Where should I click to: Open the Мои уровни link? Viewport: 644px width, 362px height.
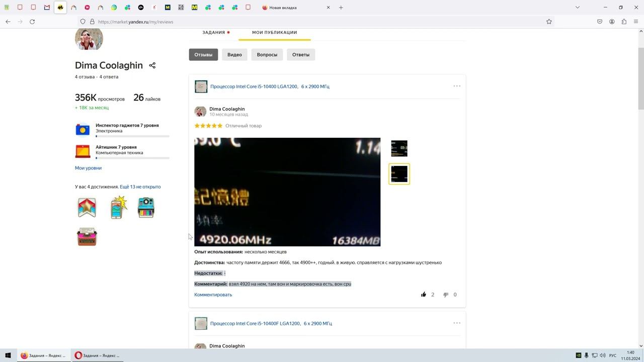pyautogui.click(x=88, y=168)
